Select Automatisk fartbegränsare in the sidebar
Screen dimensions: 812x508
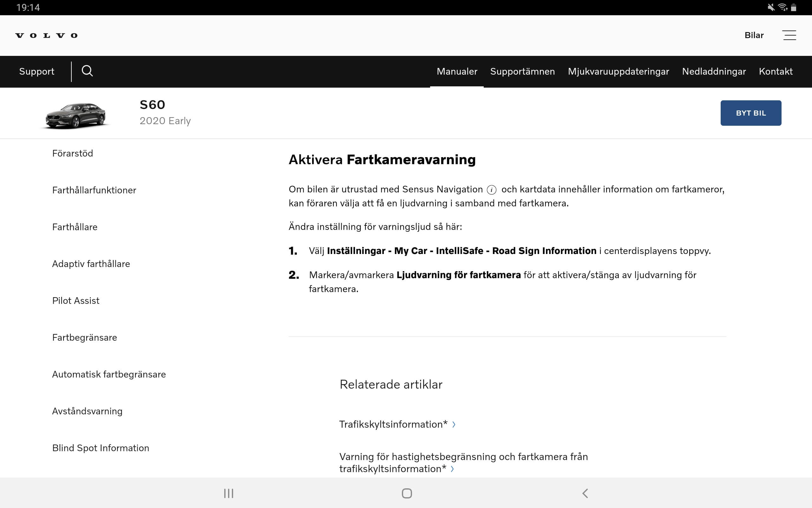(109, 374)
